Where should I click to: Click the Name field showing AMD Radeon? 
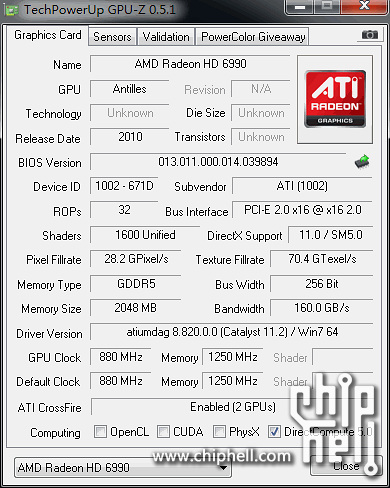pos(190,64)
